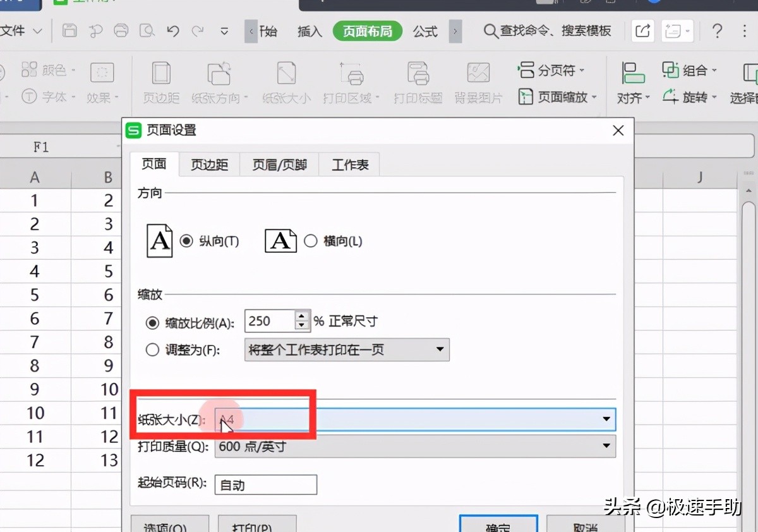Open the 字体 theme fonts menu

pyautogui.click(x=49, y=97)
